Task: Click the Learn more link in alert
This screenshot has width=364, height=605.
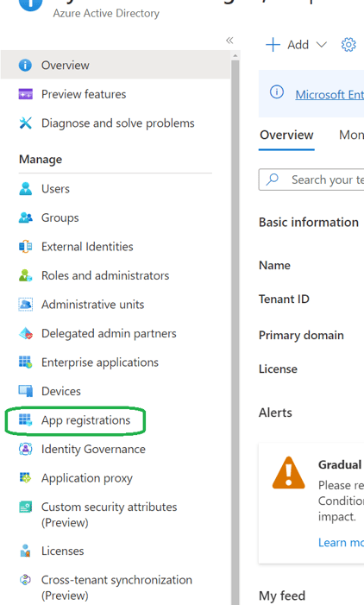Action: 341,542
